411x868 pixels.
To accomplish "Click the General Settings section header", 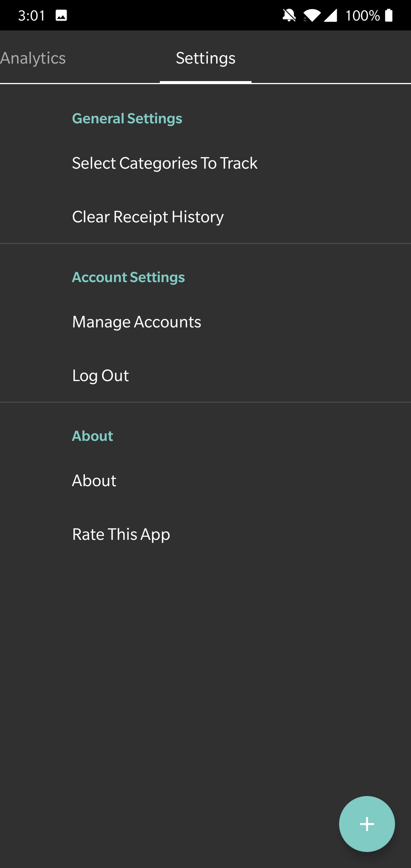I will click(x=127, y=118).
